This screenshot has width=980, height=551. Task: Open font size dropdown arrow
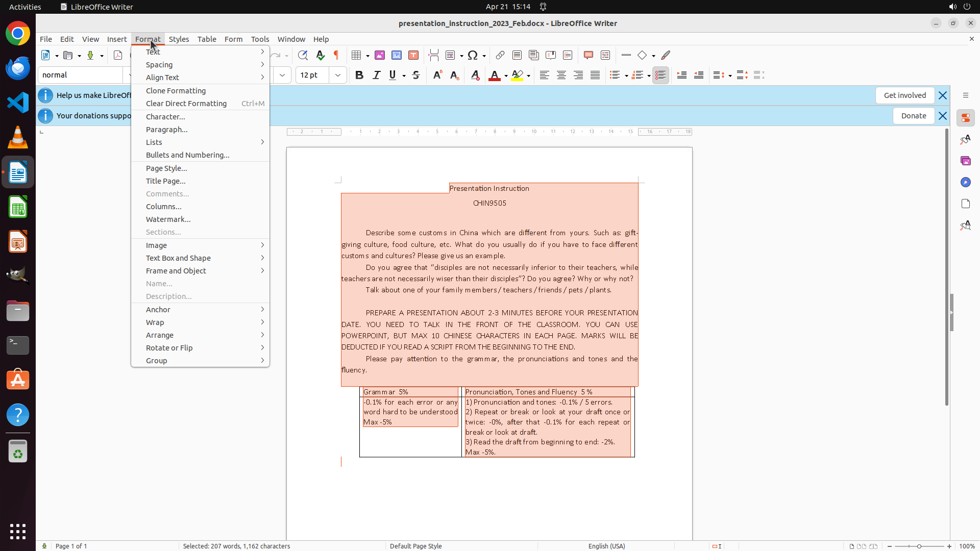click(x=338, y=75)
